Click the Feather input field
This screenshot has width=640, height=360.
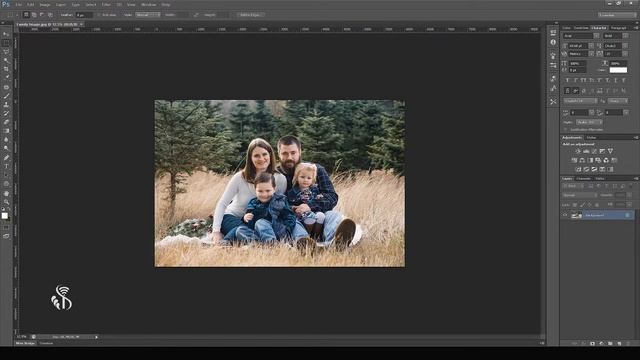tap(84, 15)
